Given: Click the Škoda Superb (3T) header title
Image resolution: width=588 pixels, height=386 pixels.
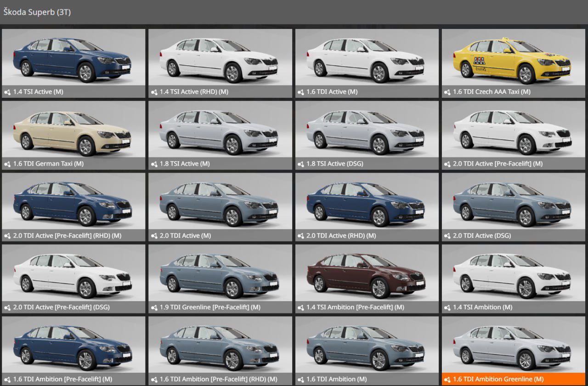Looking at the screenshot, I should (x=37, y=12).
